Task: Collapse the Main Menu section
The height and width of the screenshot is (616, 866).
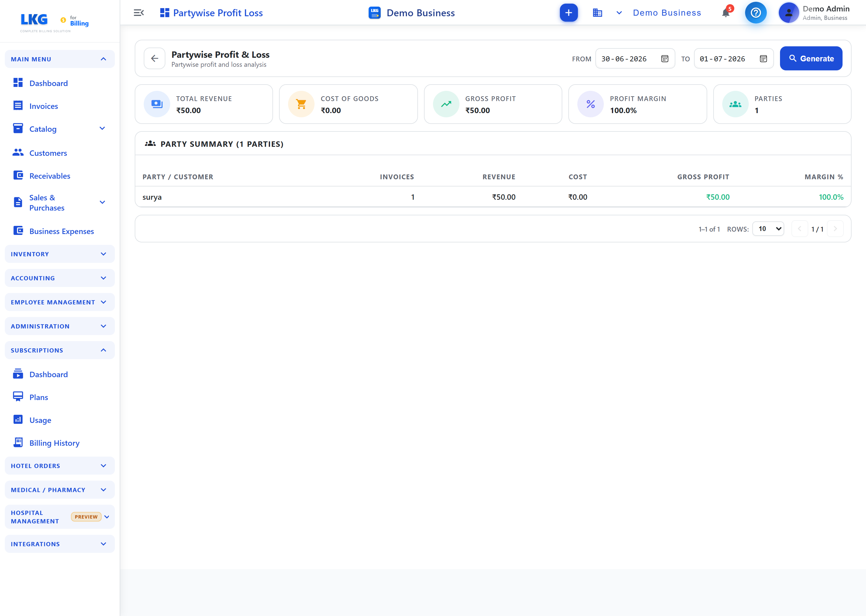Action: (x=60, y=59)
